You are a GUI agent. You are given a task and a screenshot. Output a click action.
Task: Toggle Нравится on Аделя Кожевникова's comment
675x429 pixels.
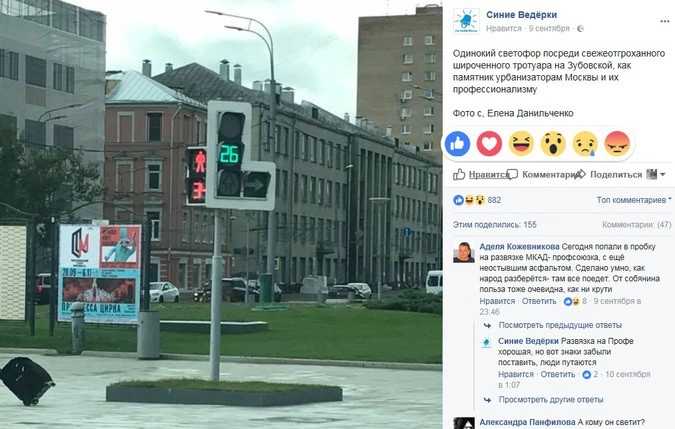[497, 301]
